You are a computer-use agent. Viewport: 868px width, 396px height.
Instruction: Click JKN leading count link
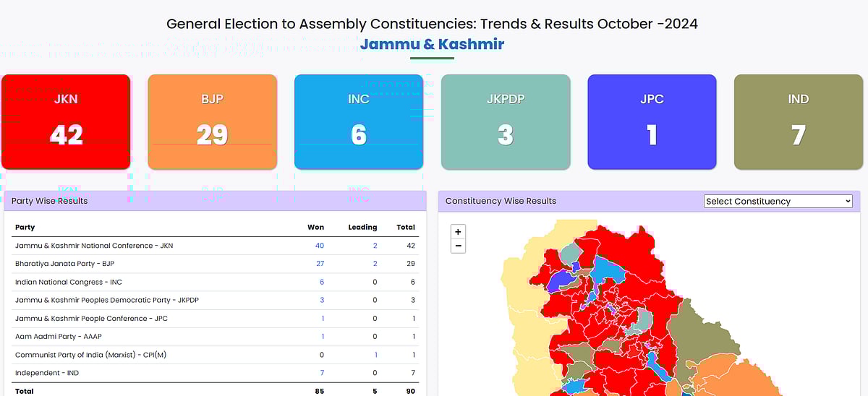[375, 246]
